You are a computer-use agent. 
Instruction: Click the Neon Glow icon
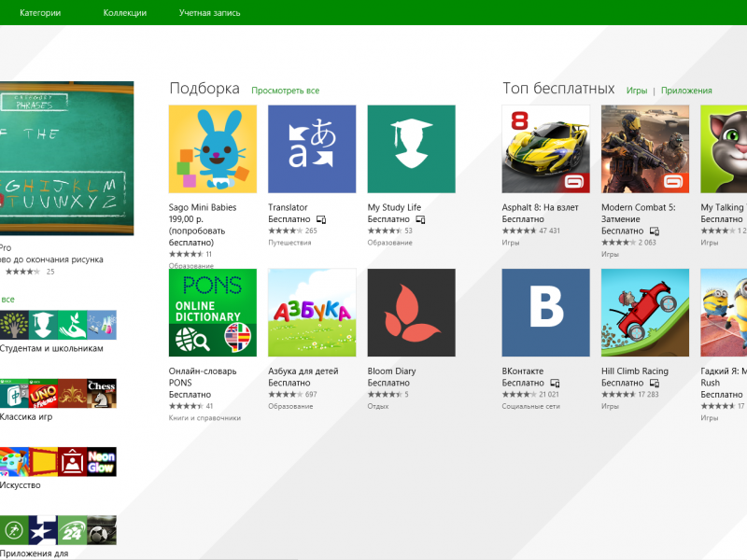point(102,462)
